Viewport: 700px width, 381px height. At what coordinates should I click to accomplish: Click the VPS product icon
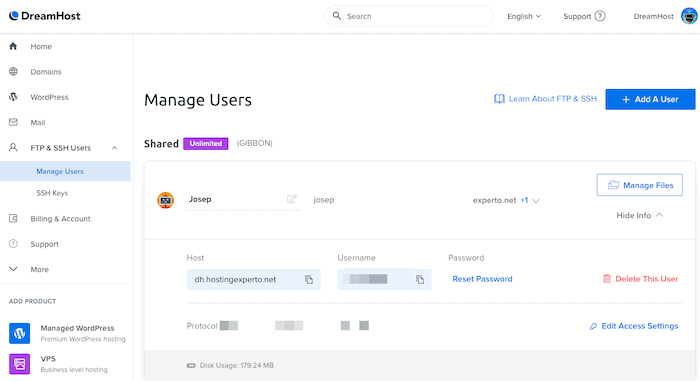pos(20,364)
